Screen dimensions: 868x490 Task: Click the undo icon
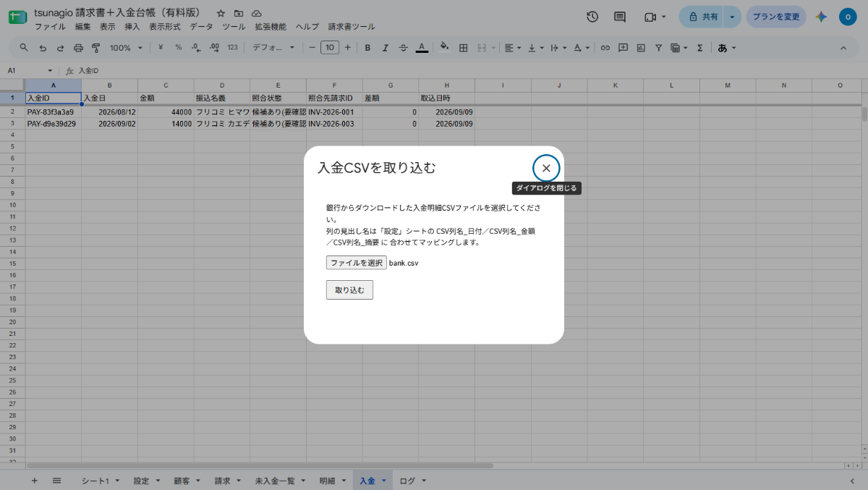pyautogui.click(x=43, y=48)
